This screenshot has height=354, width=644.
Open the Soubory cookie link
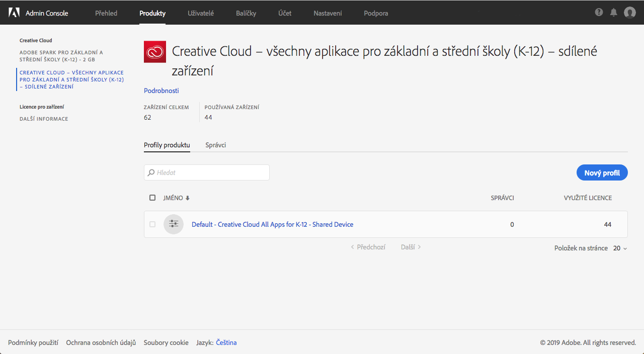166,342
